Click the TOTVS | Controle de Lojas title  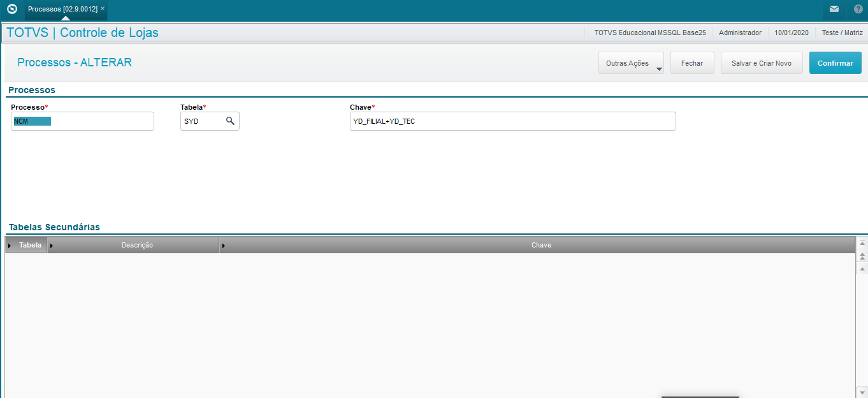pos(82,33)
